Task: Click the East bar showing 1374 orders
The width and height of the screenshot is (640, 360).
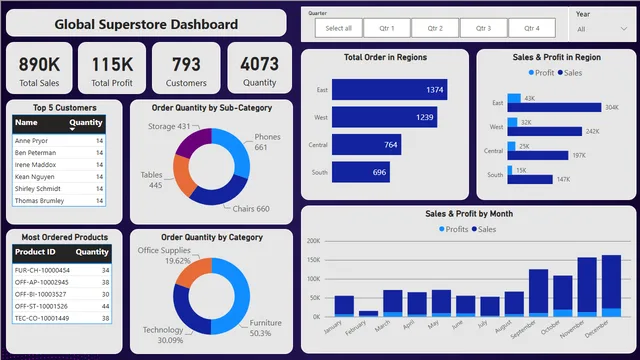Action: coord(389,89)
